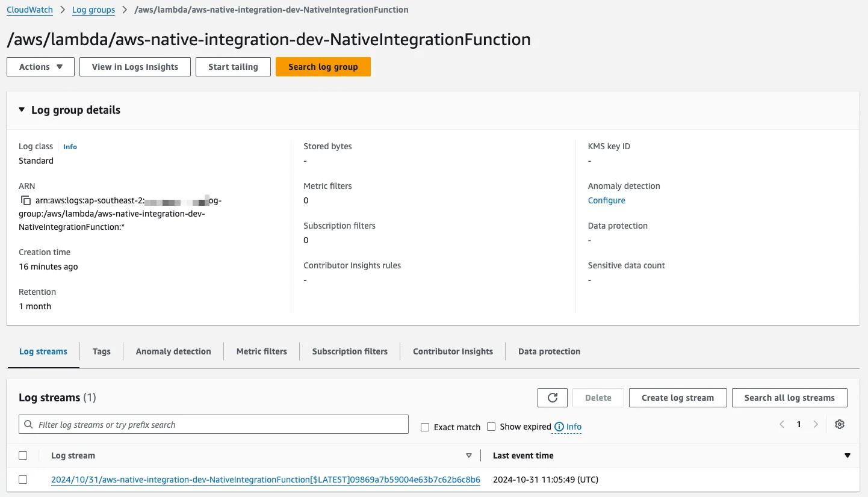Viewport: 868px width, 497px height.
Task: Go to previous page of log streams
Action: click(x=782, y=424)
